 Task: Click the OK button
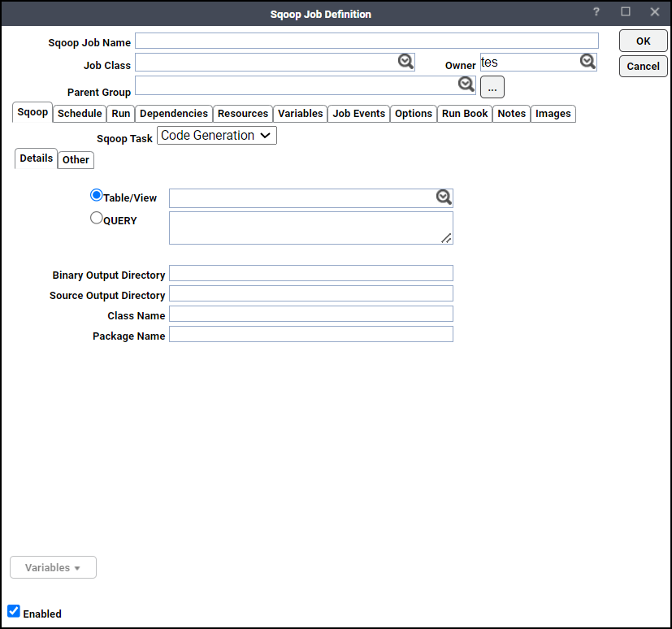[644, 41]
